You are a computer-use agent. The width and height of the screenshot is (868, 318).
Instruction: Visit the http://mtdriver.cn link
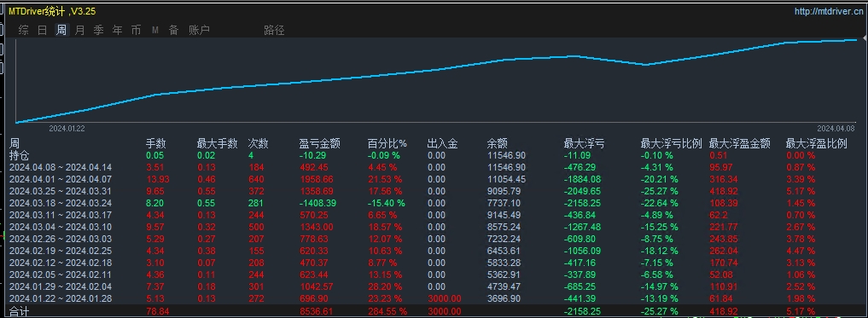(x=828, y=11)
